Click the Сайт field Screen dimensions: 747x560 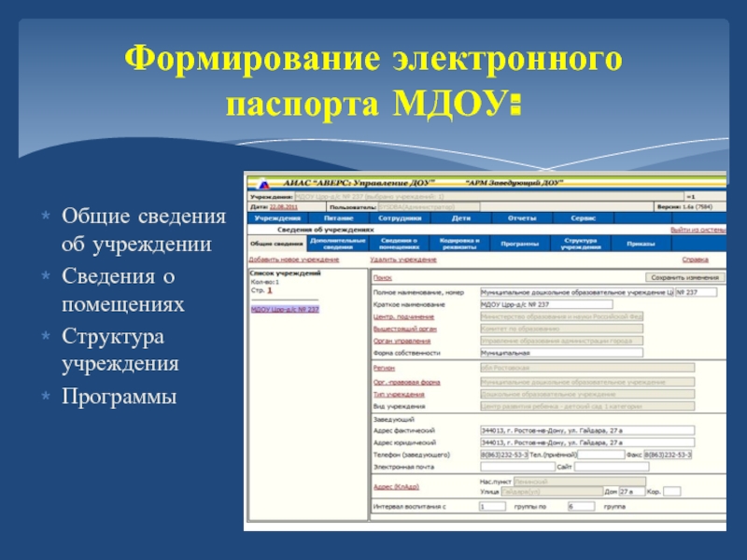click(x=612, y=467)
